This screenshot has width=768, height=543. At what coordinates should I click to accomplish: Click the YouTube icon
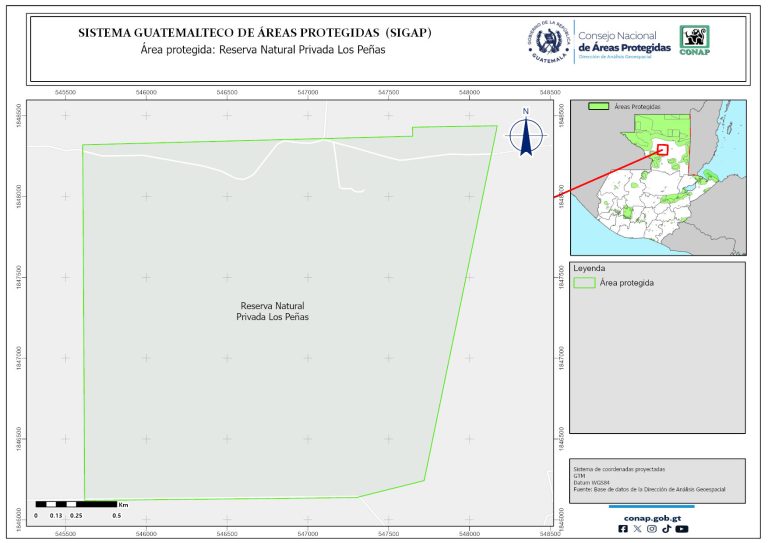[682, 529]
